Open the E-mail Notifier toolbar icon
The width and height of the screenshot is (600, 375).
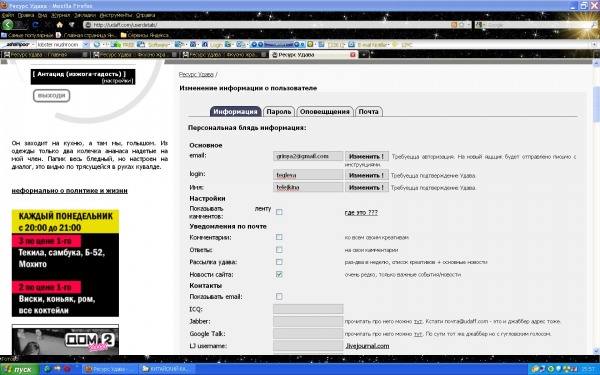(x=368, y=45)
